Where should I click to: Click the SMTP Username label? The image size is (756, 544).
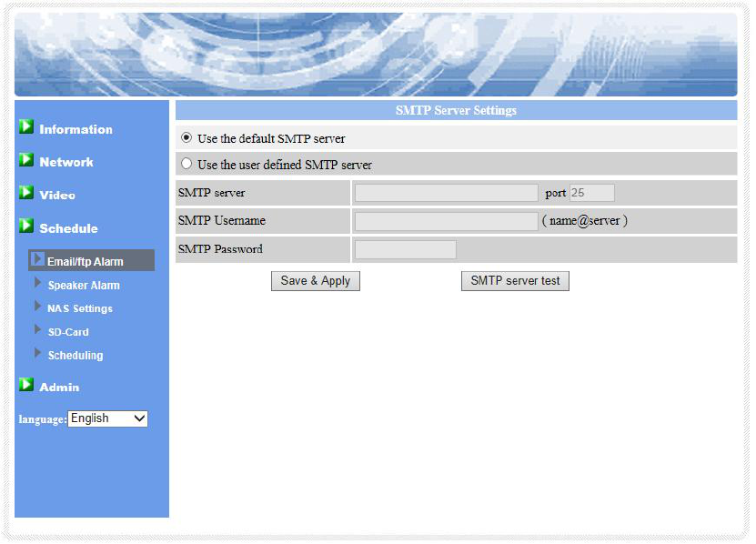click(222, 220)
